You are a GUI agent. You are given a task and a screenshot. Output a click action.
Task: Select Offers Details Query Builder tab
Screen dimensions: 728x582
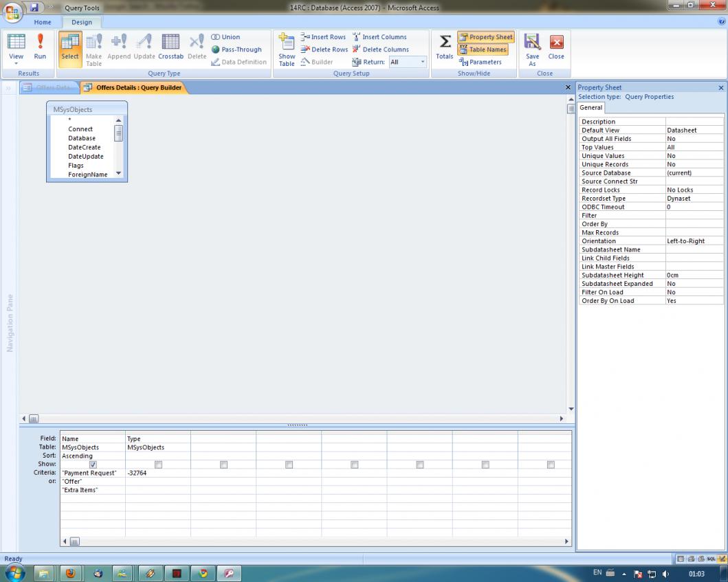tap(134, 87)
